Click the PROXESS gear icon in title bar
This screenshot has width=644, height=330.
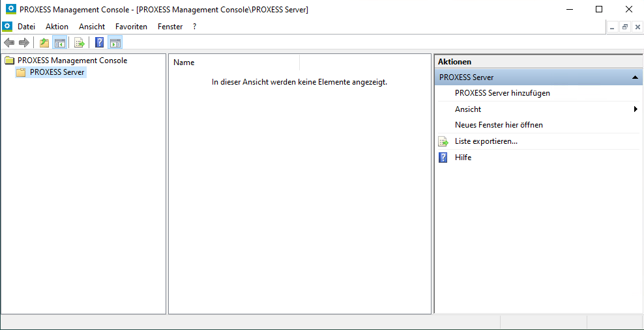click(x=10, y=9)
